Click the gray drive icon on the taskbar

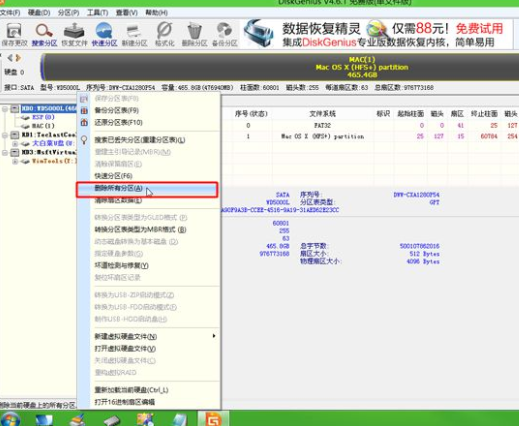[112, 420]
